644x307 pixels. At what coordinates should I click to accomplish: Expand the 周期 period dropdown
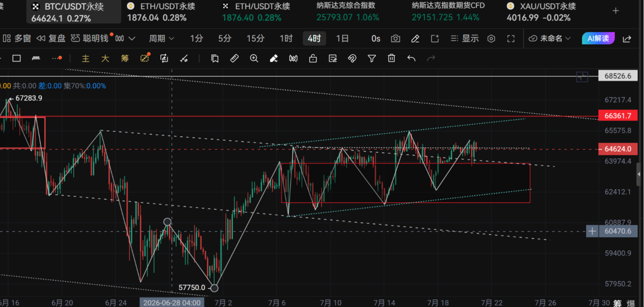tap(162, 38)
